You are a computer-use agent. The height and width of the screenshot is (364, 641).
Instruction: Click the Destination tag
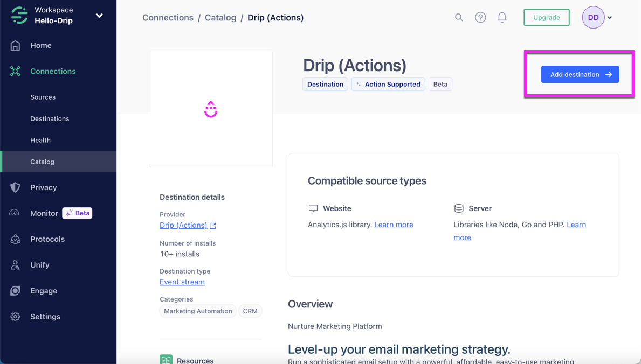[x=326, y=84]
